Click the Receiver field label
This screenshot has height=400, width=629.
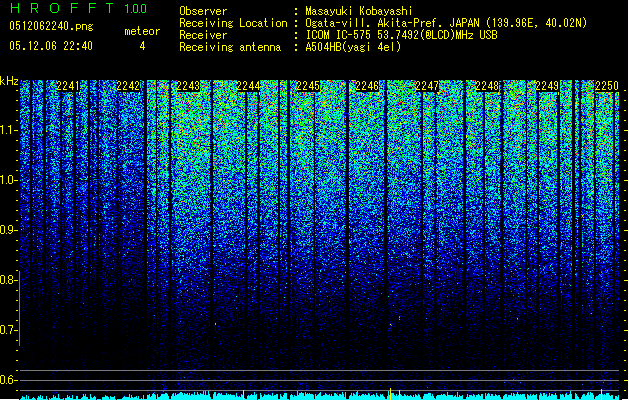click(x=203, y=35)
